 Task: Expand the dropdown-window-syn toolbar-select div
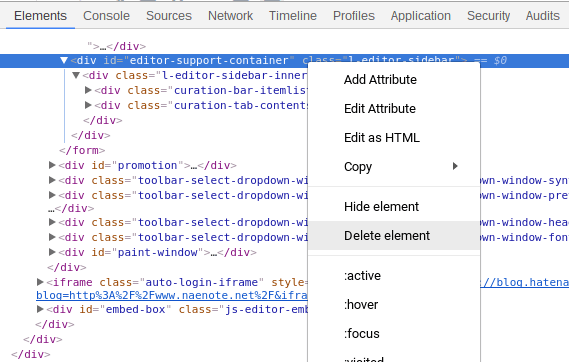[x=52, y=180]
